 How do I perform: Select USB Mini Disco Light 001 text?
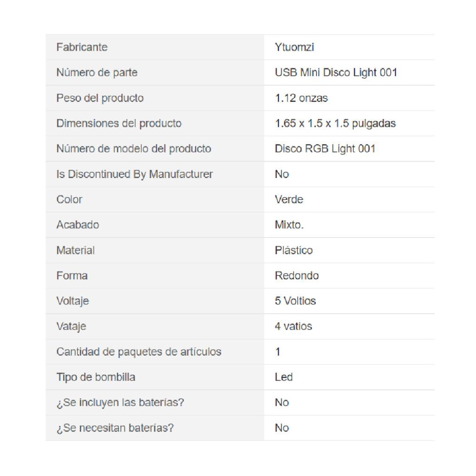pyautogui.click(x=336, y=73)
